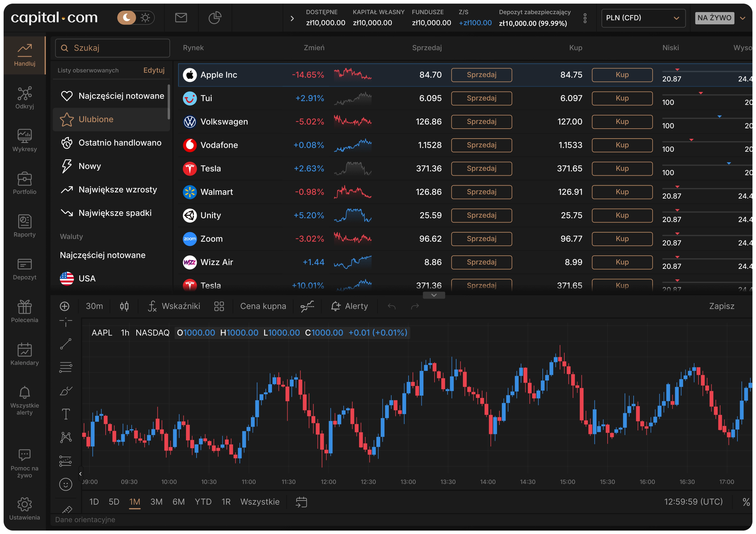Select the brush drawing tool
This screenshot has width=756, height=534.
(66, 391)
